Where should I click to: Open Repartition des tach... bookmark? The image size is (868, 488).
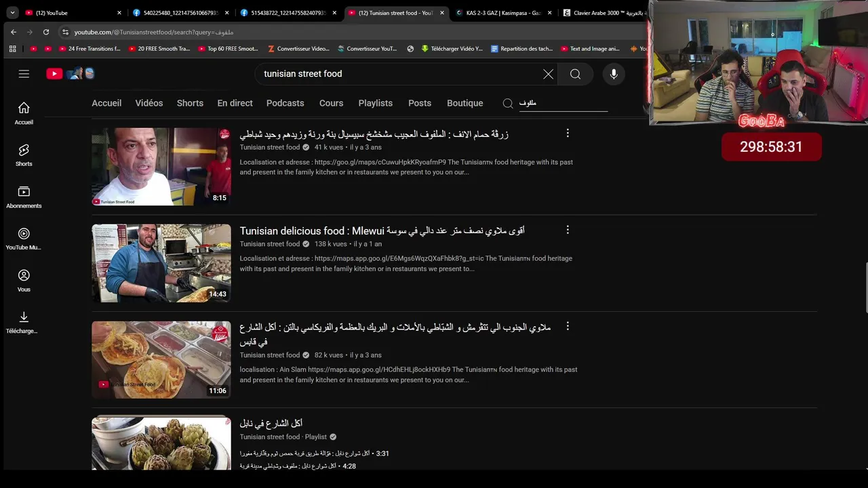(x=521, y=49)
